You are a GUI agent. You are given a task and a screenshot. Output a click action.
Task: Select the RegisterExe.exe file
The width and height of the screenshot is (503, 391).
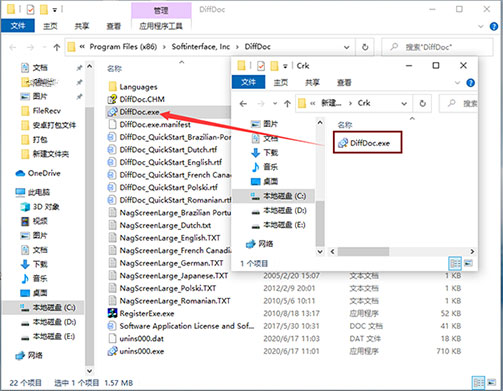click(141, 313)
